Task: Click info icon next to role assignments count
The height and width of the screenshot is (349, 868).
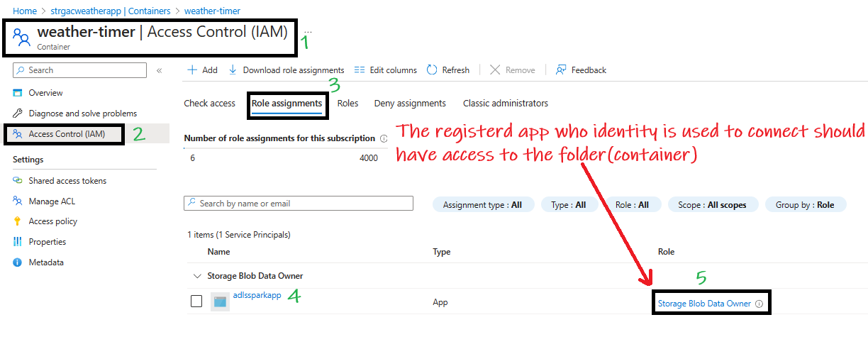Action: [x=384, y=139]
